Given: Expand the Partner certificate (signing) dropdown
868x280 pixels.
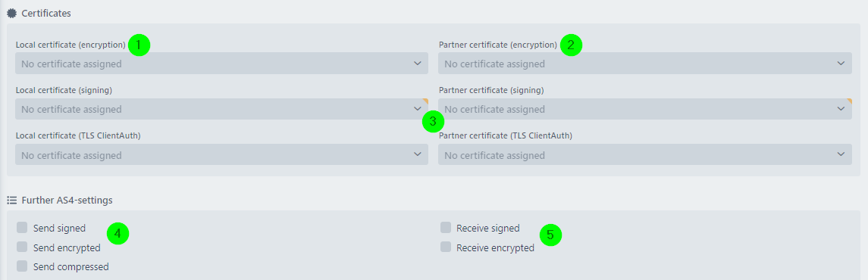Looking at the screenshot, I should (645, 109).
